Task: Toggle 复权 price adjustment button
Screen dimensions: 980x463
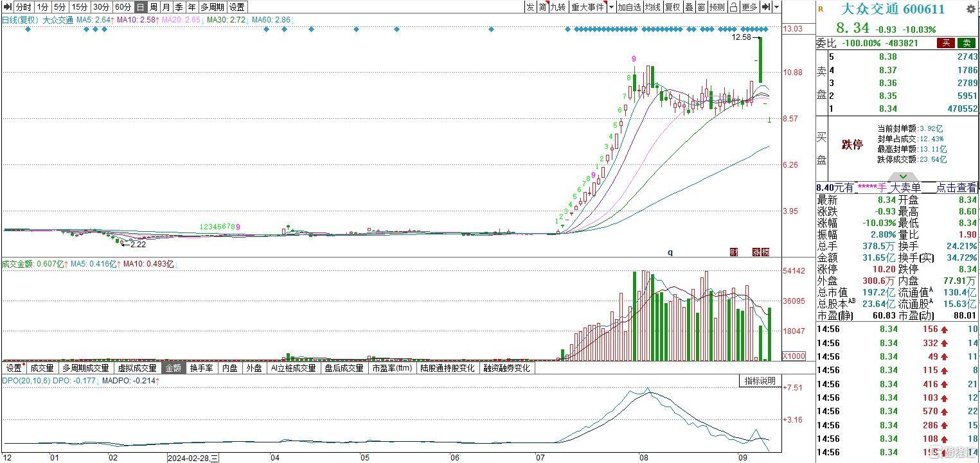Action: [672, 7]
